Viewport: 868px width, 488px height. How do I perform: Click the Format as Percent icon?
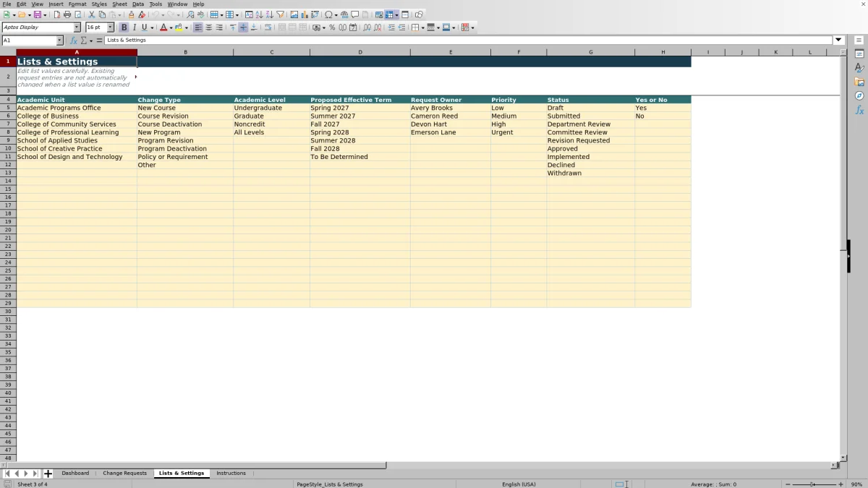click(332, 27)
